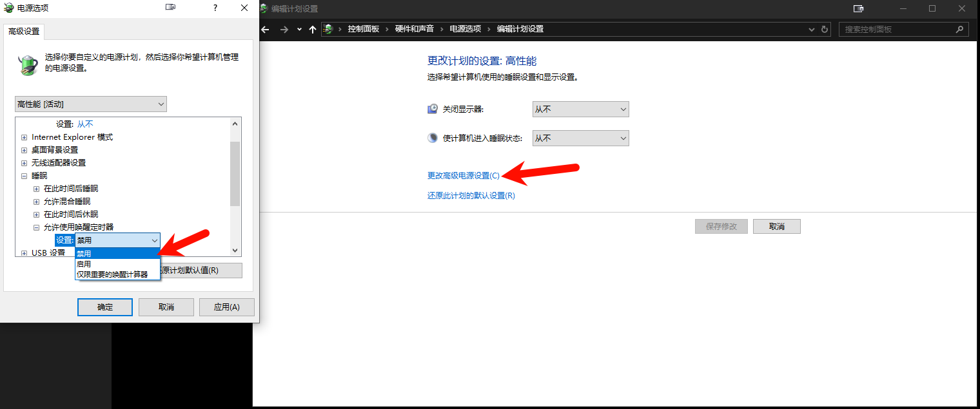The image size is (980, 409).
Task: Click 确定 in 电源选项
Action: pyautogui.click(x=105, y=307)
